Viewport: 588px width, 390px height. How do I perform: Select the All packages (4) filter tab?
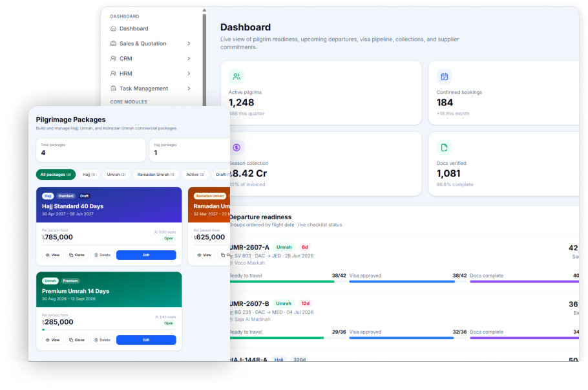pos(56,175)
